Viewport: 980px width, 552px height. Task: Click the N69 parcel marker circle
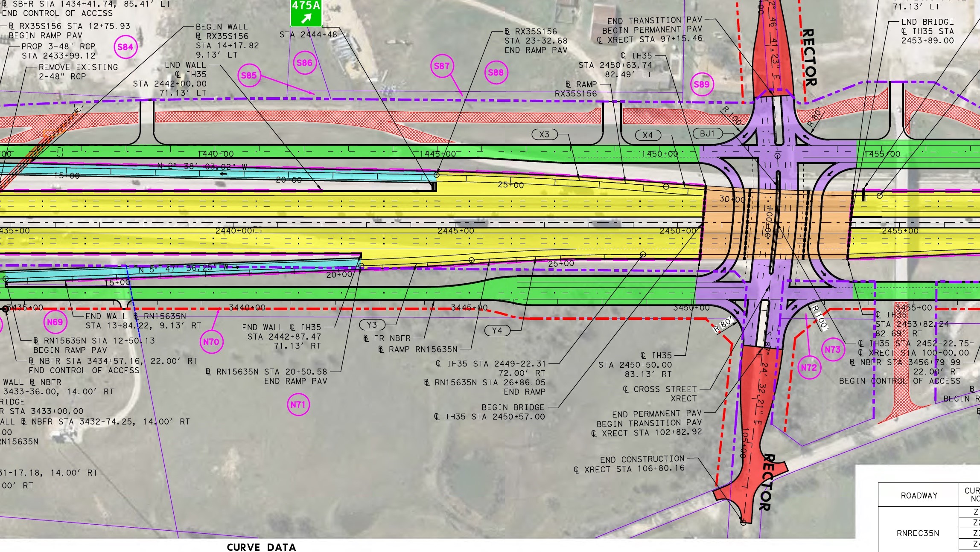pyautogui.click(x=55, y=322)
